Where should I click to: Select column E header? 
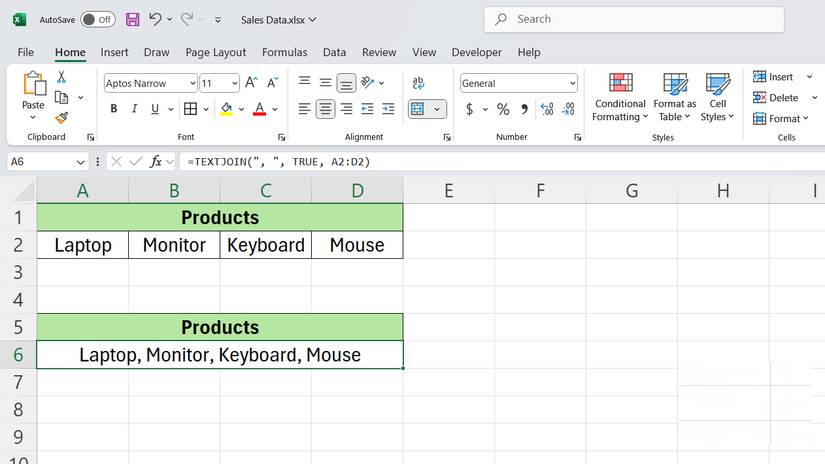coord(449,190)
